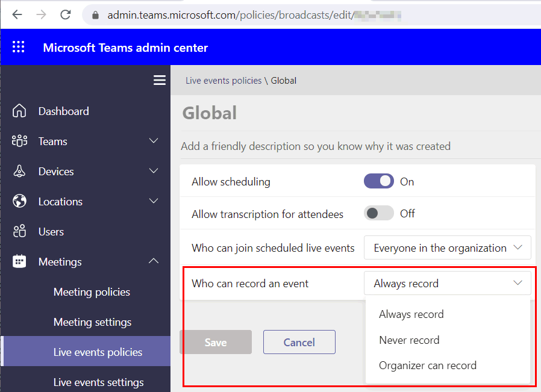
Task: Click the Dashboard home icon
Action: tap(19, 111)
